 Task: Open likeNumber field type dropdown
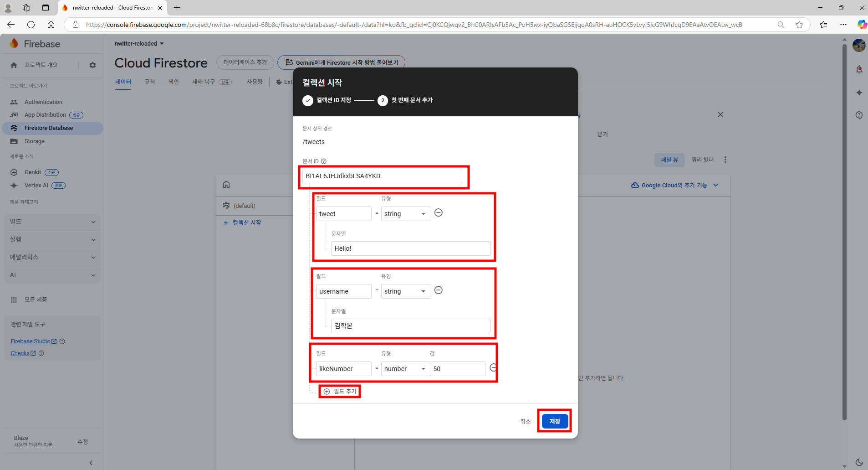405,369
